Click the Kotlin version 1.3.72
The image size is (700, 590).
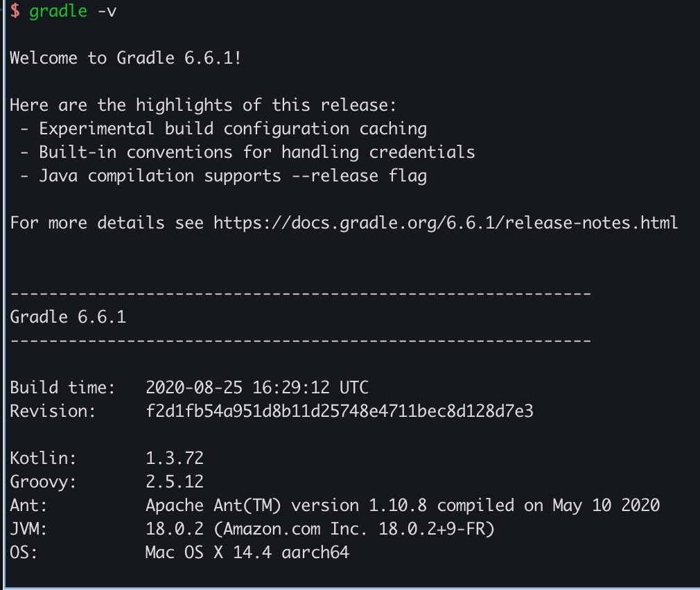pyautogui.click(x=175, y=458)
